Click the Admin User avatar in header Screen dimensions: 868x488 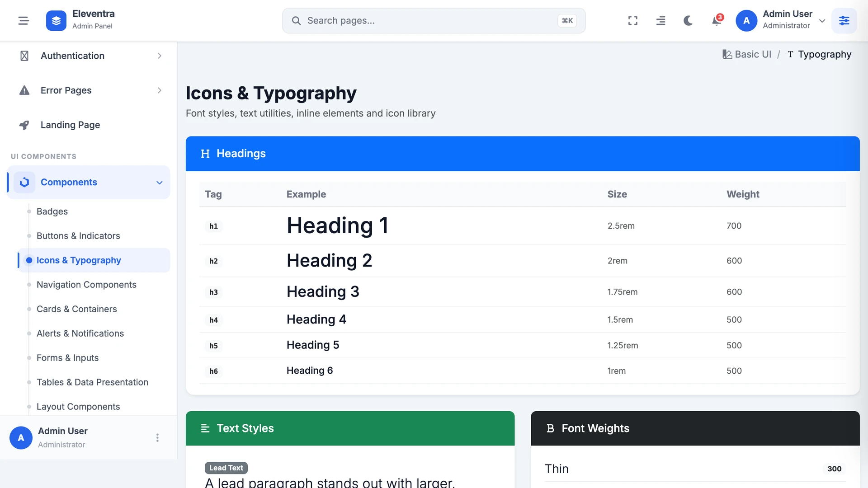click(746, 20)
